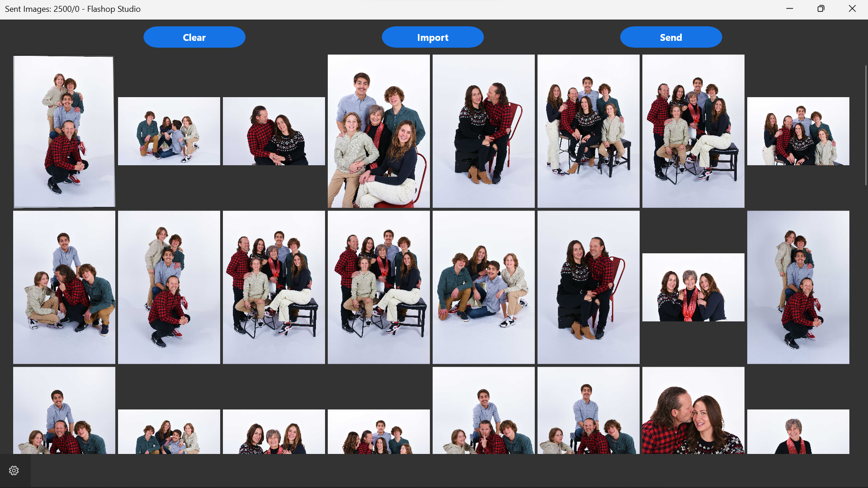Close the Flashop Studio window
Screen dimensions: 868x488
tap(852, 9)
